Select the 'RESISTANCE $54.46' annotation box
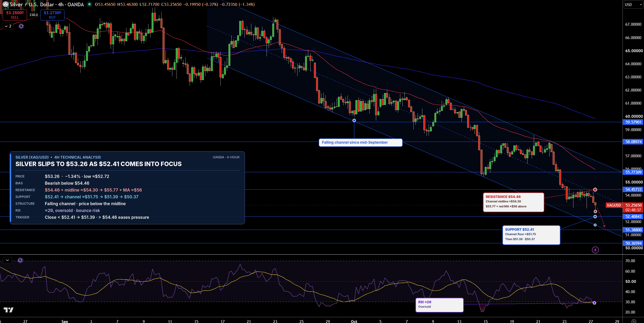Image resolution: width=644 pixels, height=323 pixels. [x=513, y=202]
